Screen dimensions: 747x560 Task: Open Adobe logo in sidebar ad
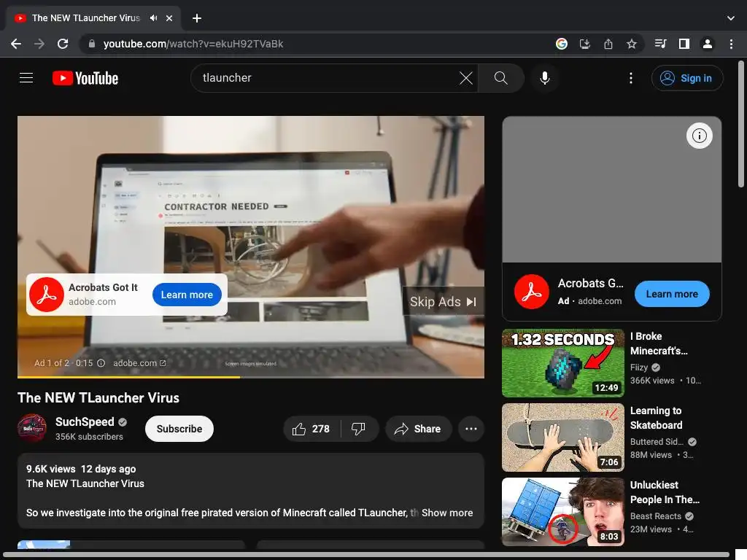tap(532, 292)
